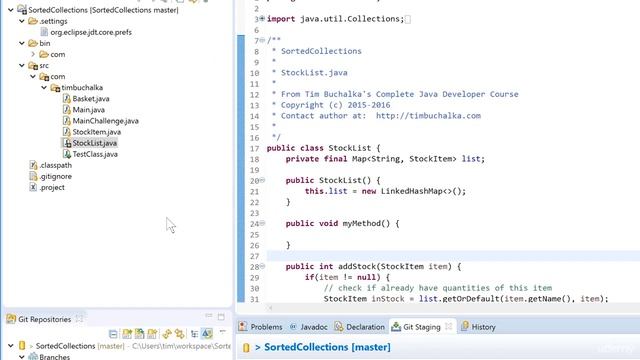Toggle the highlighted 'A' display icon in Git Repositories
The width and height of the screenshot is (640, 360).
pos(207,333)
